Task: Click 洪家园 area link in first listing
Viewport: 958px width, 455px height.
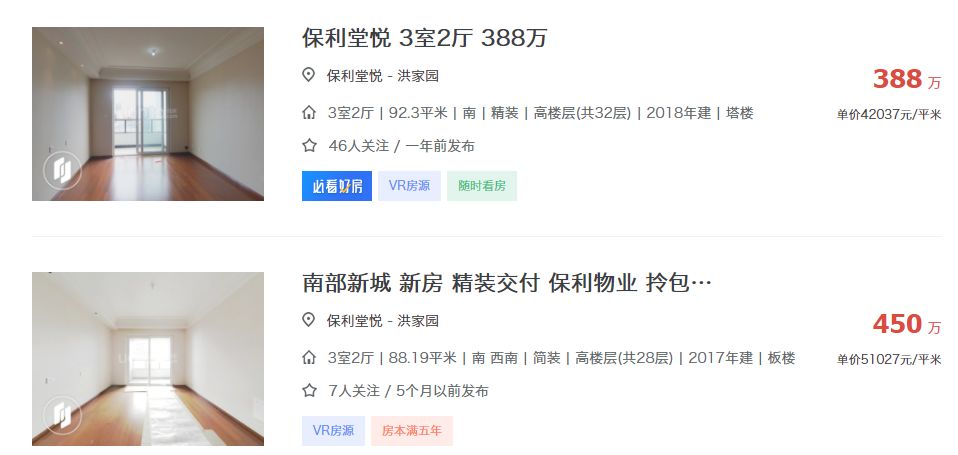Action: tap(419, 76)
